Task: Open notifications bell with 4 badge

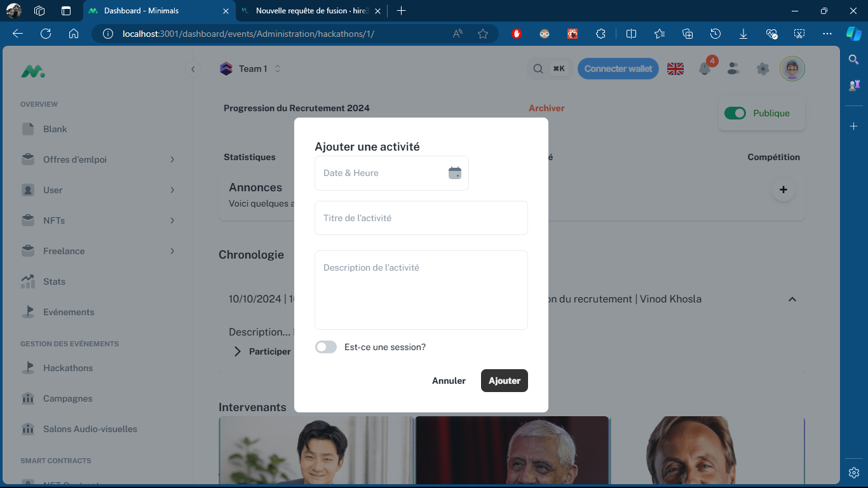Action: point(705,69)
